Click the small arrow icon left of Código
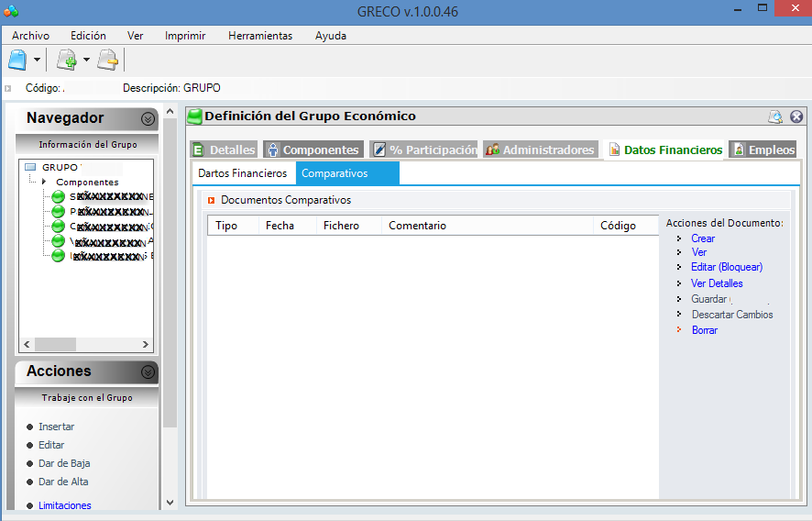 tap(7, 88)
